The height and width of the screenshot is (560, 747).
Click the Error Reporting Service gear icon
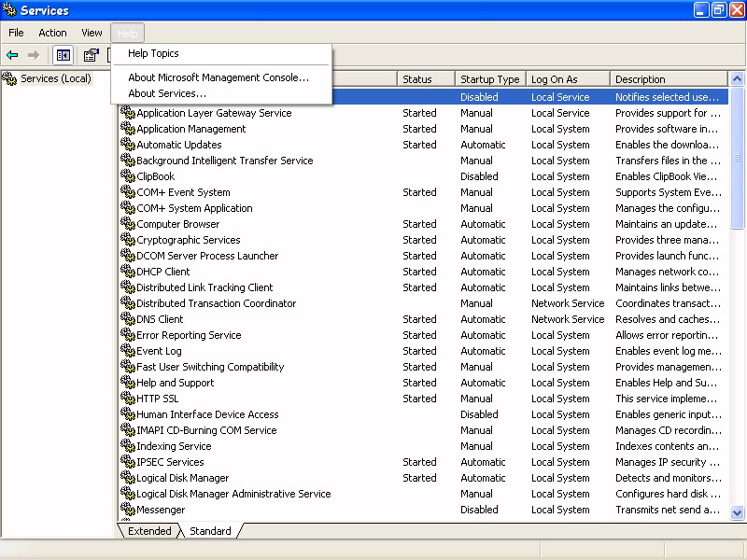coord(128,335)
